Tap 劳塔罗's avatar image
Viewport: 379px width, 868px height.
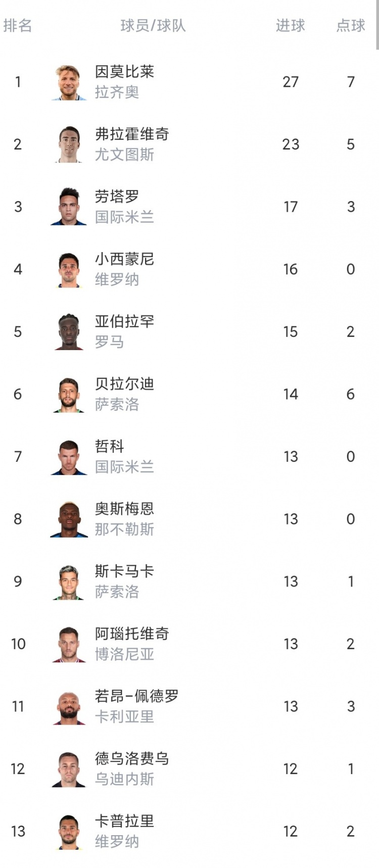coord(69,207)
